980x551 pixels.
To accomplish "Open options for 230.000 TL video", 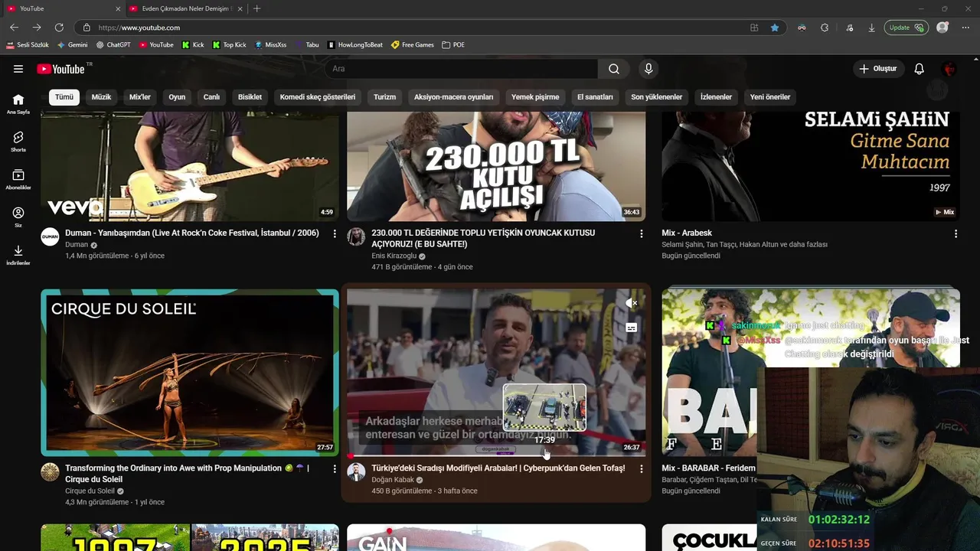I will 642,233.
